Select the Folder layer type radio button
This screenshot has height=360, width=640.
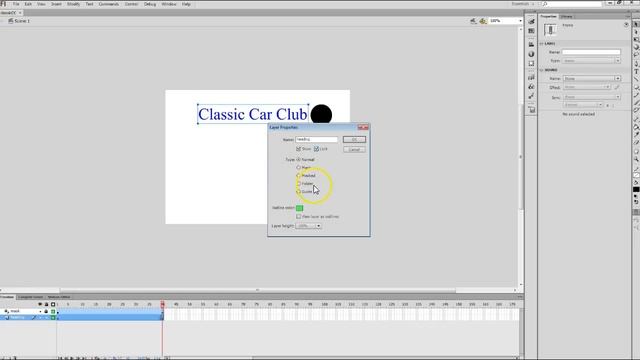pos(298,184)
